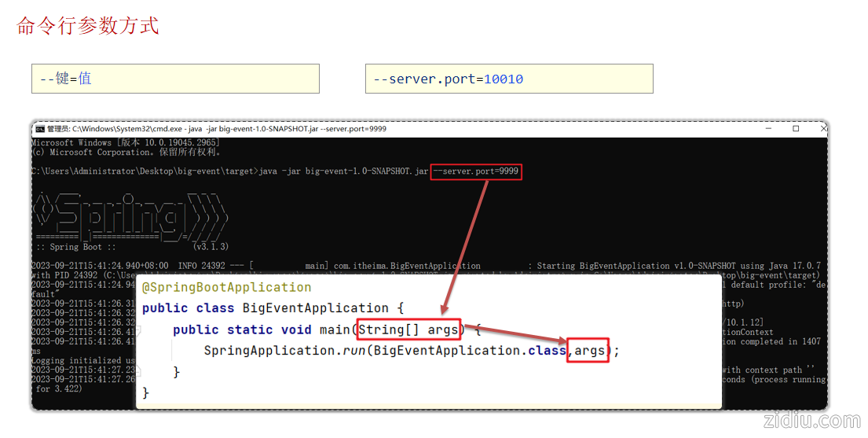868x438 pixels.
Task: Click the SpringApplication.run method call
Action: [286, 351]
